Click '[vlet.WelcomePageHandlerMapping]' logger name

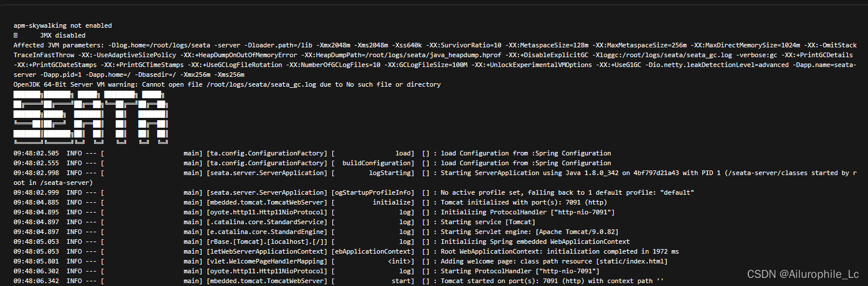[x=267, y=261]
